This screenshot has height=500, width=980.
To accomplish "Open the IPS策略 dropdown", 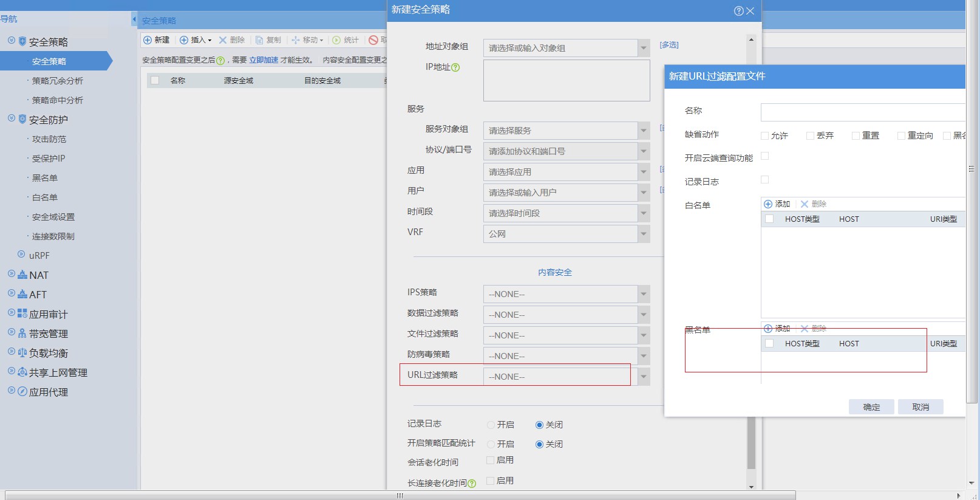I will pyautogui.click(x=644, y=294).
